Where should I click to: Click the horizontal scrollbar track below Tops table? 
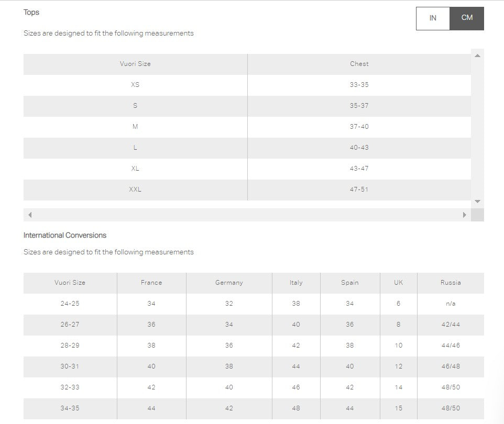tap(247, 215)
